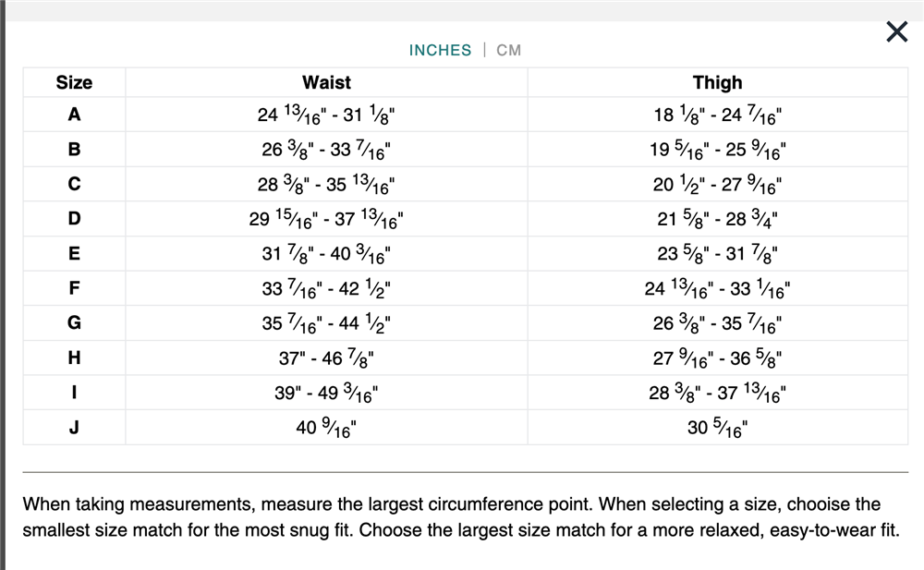This screenshot has height=570, width=924.
Task: Click the Thigh column header
Action: click(x=717, y=82)
